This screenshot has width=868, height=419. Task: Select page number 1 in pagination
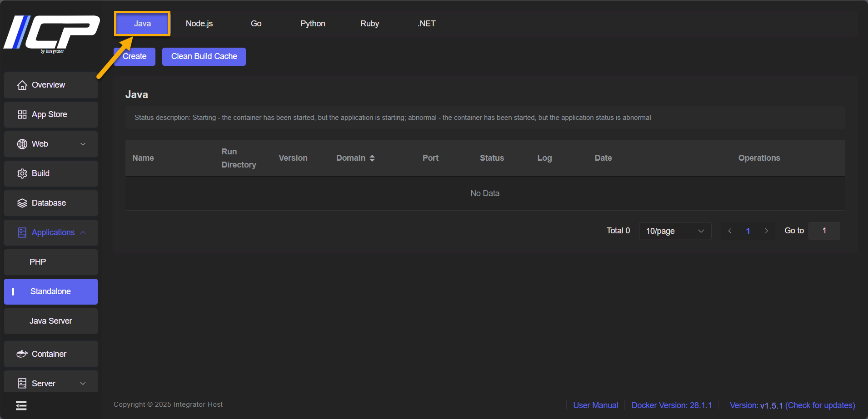click(x=748, y=231)
